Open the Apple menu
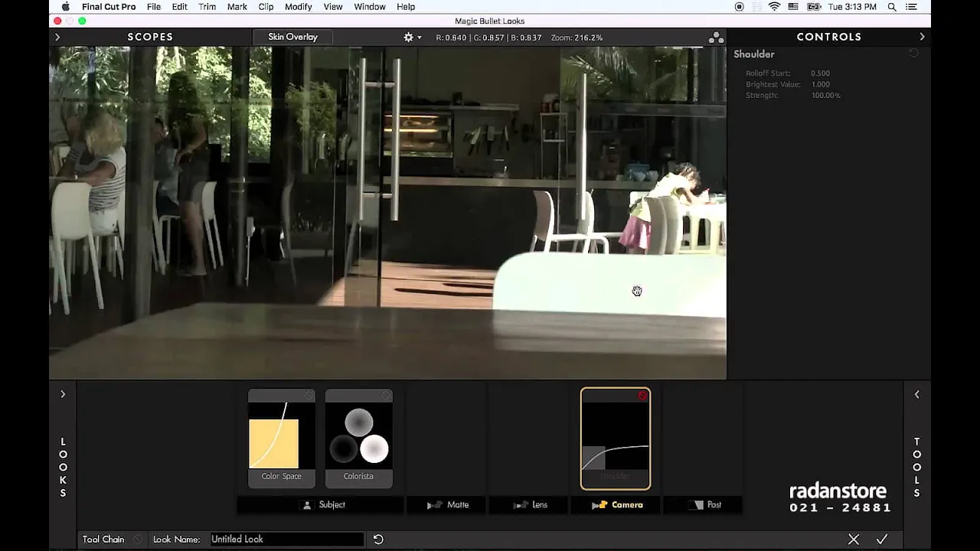This screenshot has height=551, width=980. pyautogui.click(x=66, y=7)
